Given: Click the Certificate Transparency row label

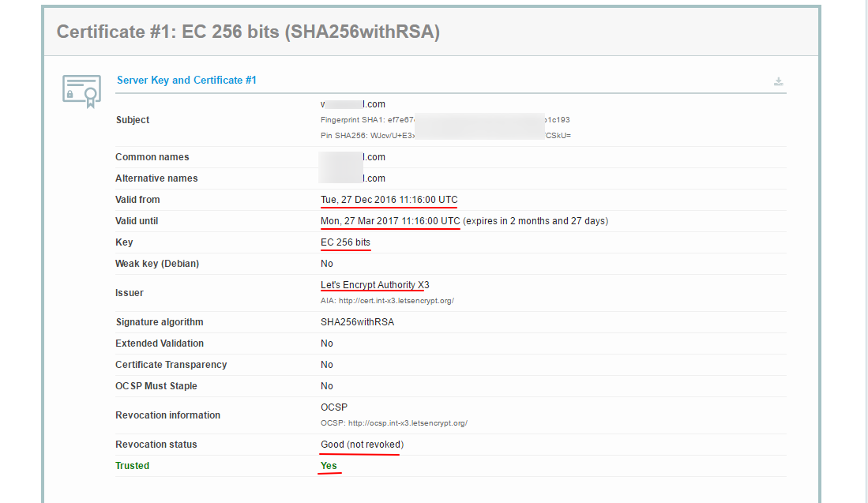Looking at the screenshot, I should click(171, 365).
